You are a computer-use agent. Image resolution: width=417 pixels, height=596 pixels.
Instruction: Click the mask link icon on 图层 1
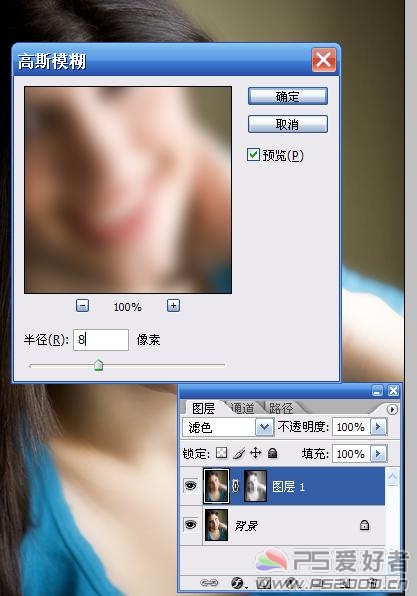(235, 486)
